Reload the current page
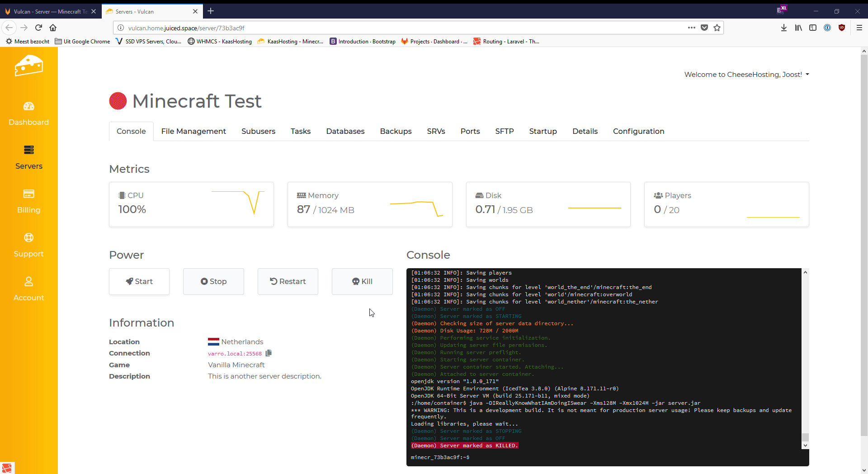Image resolution: width=868 pixels, height=474 pixels. coord(38,28)
